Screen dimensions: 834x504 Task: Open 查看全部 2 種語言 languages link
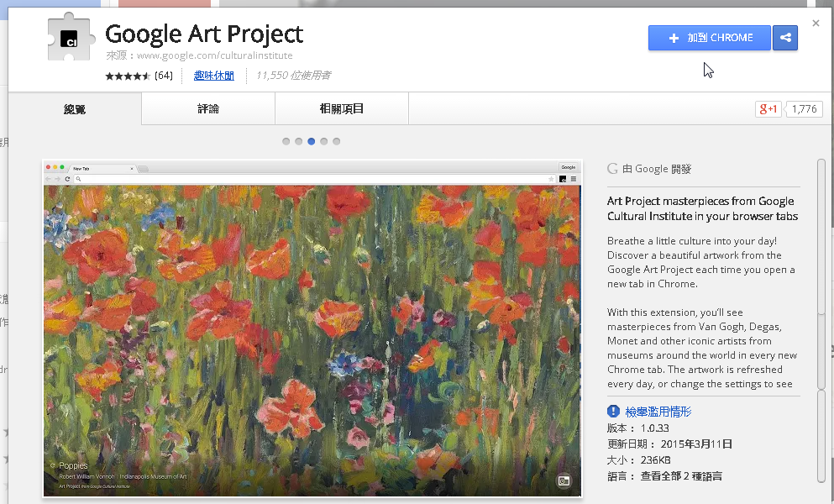click(x=681, y=476)
